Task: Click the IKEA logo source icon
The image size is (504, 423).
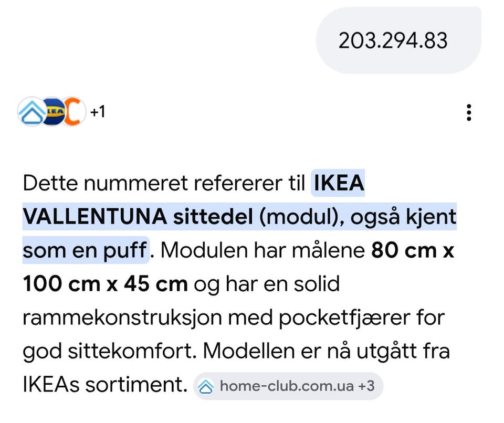Action: click(53, 112)
